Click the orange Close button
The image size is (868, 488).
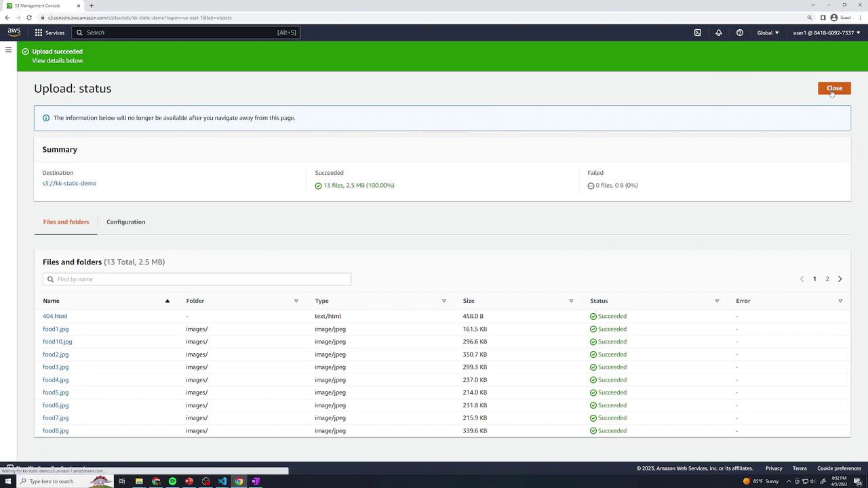[833, 88]
